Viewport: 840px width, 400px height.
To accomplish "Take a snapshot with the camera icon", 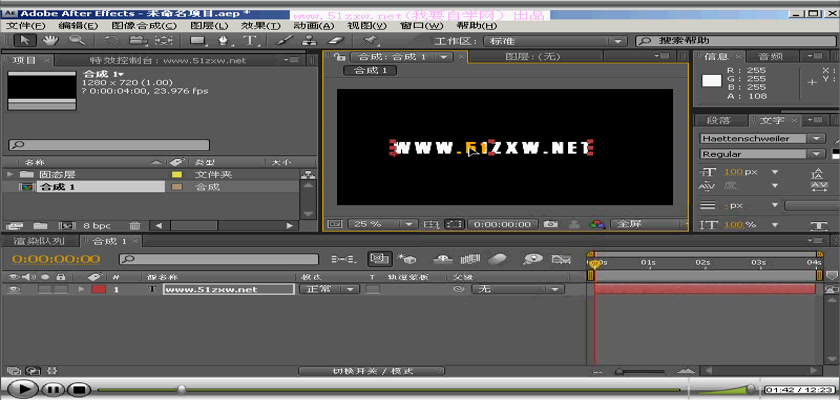I will click(550, 224).
